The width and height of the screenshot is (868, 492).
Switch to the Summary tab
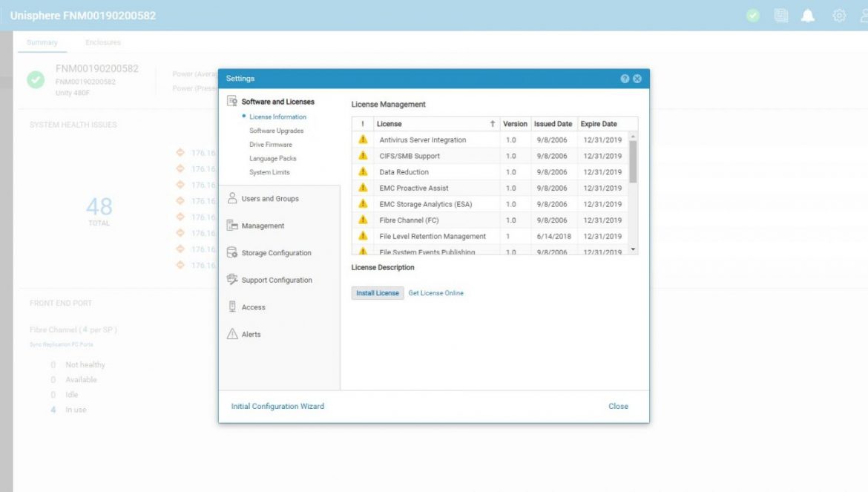[42, 42]
